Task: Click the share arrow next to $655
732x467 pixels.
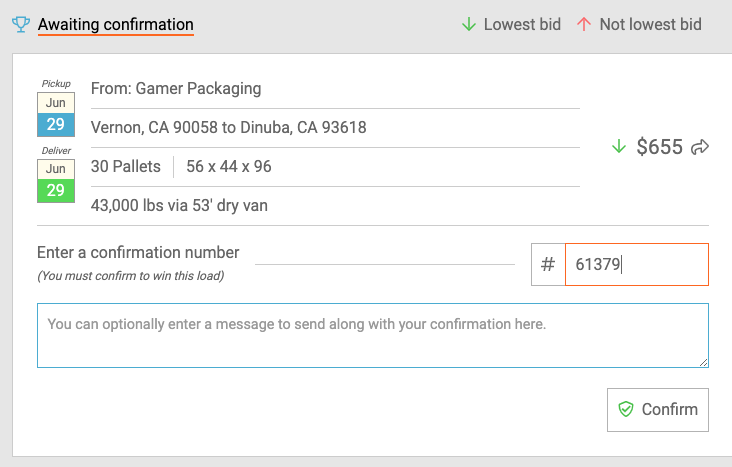Action: tap(700, 147)
